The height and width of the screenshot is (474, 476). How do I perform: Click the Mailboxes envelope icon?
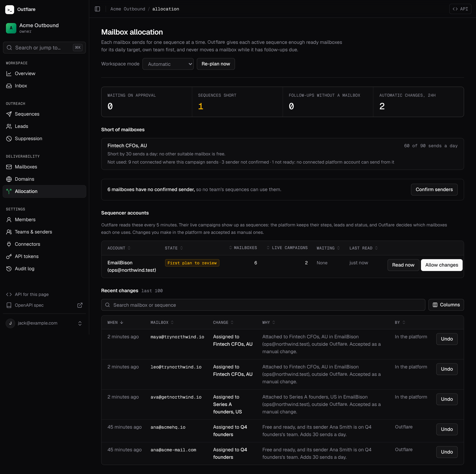(9, 167)
